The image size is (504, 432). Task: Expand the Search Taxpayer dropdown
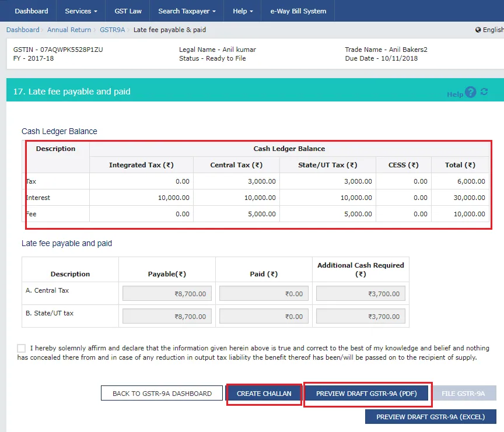[x=187, y=11]
